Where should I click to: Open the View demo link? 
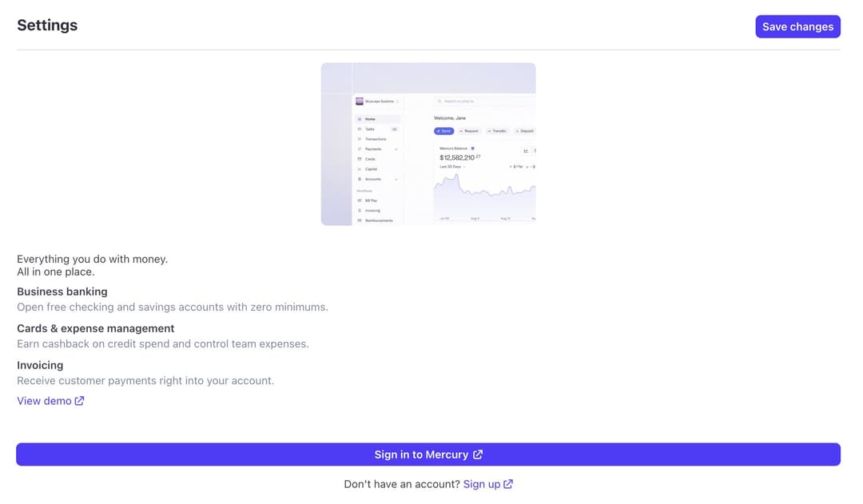pos(50,401)
